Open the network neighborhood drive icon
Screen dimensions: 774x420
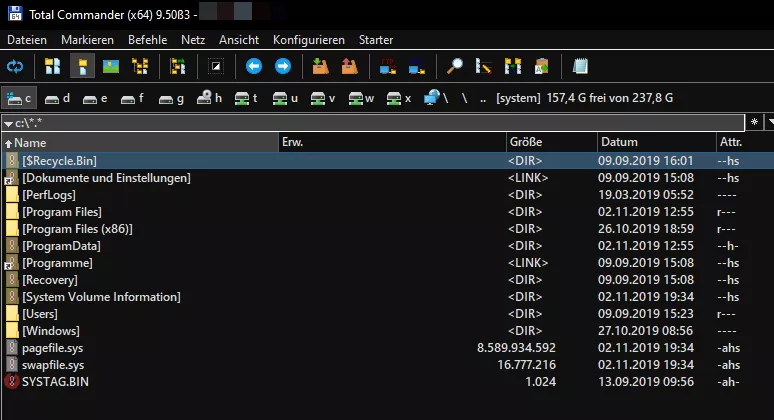click(436, 98)
